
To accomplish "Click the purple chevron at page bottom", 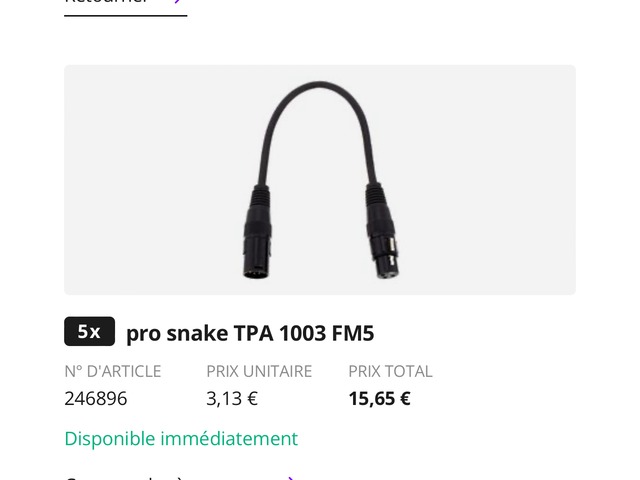I will tap(291, 478).
